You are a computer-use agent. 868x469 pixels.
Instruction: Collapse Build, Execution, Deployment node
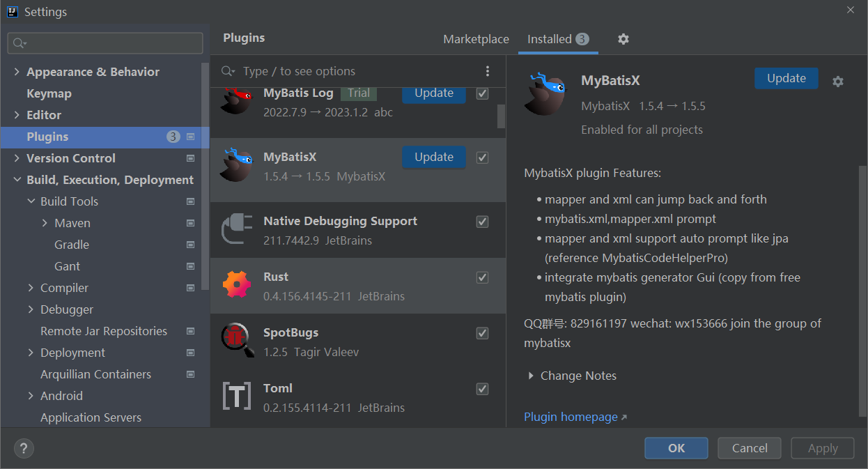point(17,180)
